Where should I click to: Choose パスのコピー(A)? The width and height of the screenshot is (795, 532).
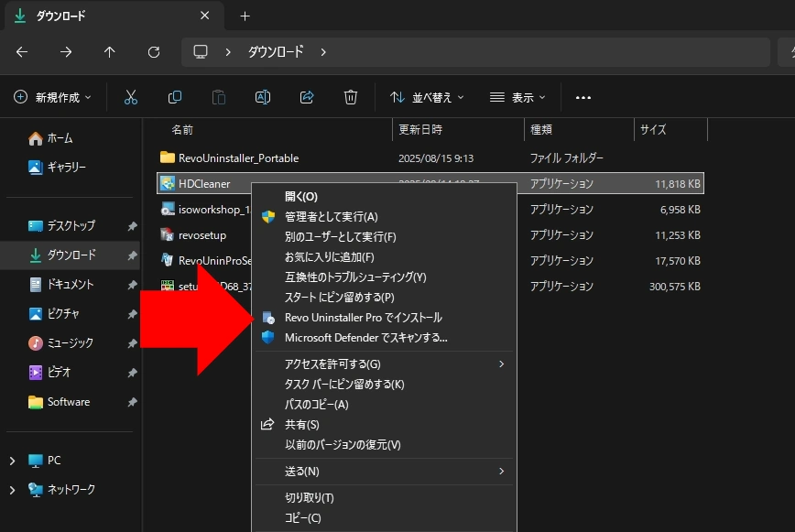[385, 405]
